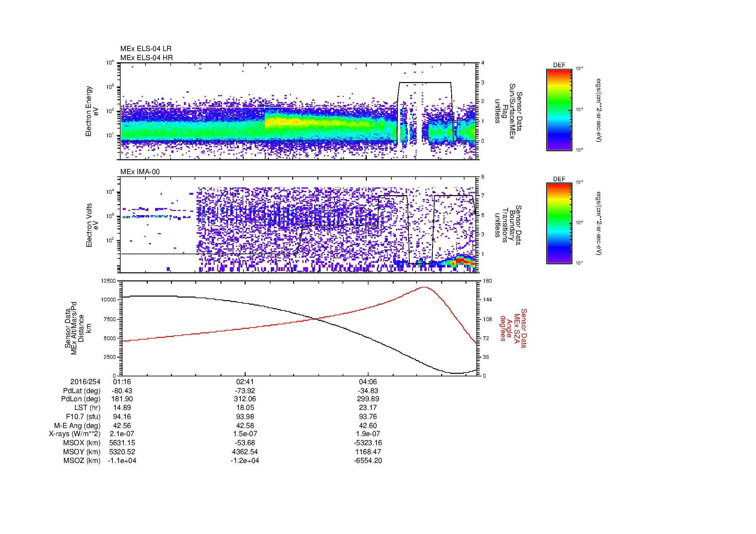756x534 pixels.
Task: Click the lower DEF color bar
Action: point(559,224)
